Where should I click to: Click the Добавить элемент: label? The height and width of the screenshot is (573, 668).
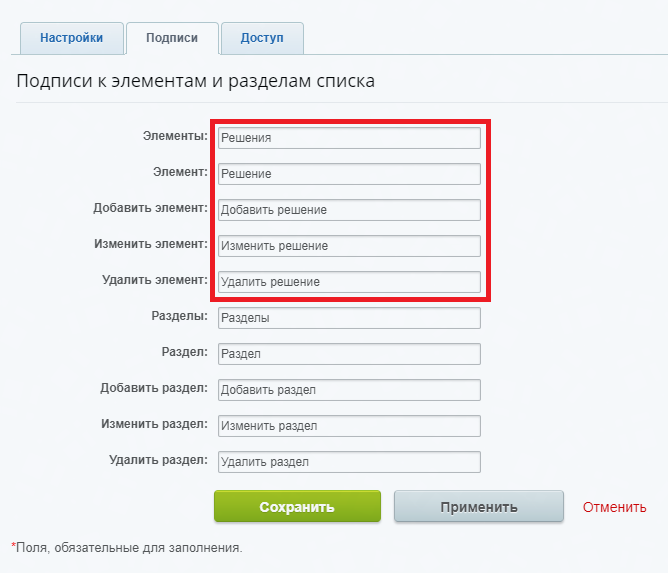click(150, 208)
